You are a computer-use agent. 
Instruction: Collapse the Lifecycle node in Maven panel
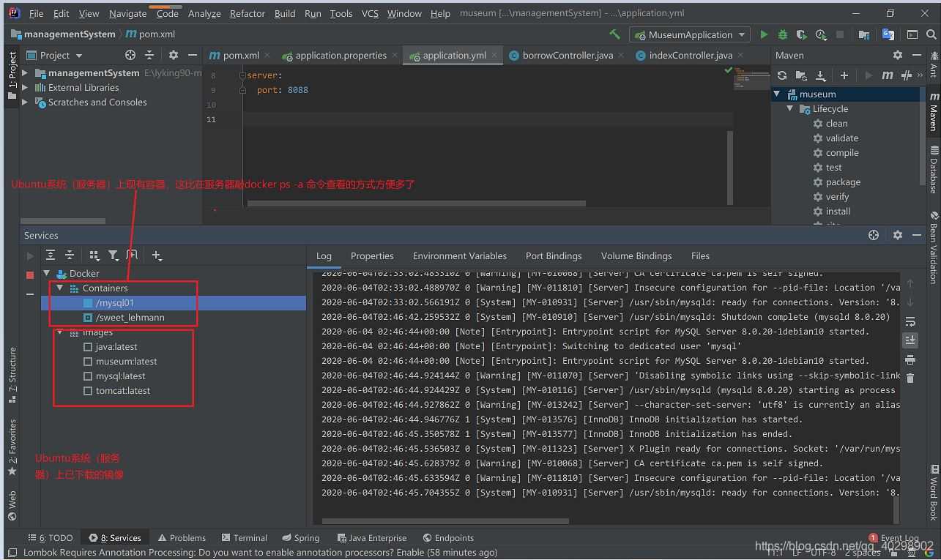click(789, 108)
